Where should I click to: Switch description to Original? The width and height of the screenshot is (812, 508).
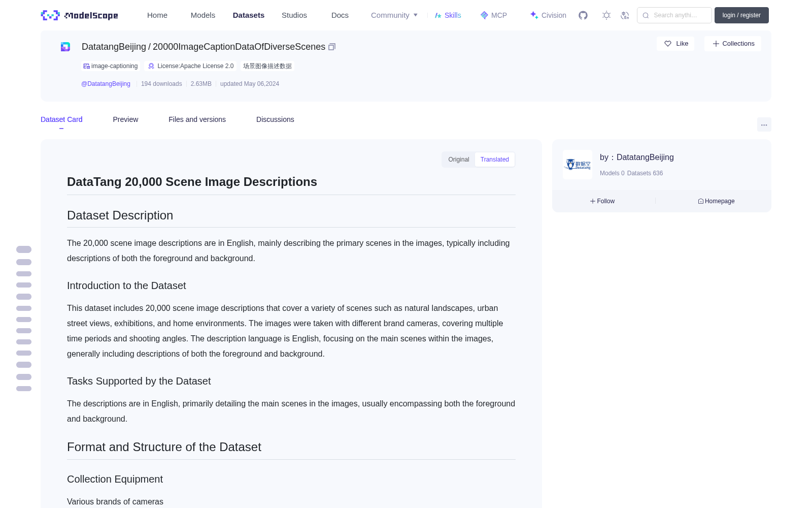click(x=459, y=160)
